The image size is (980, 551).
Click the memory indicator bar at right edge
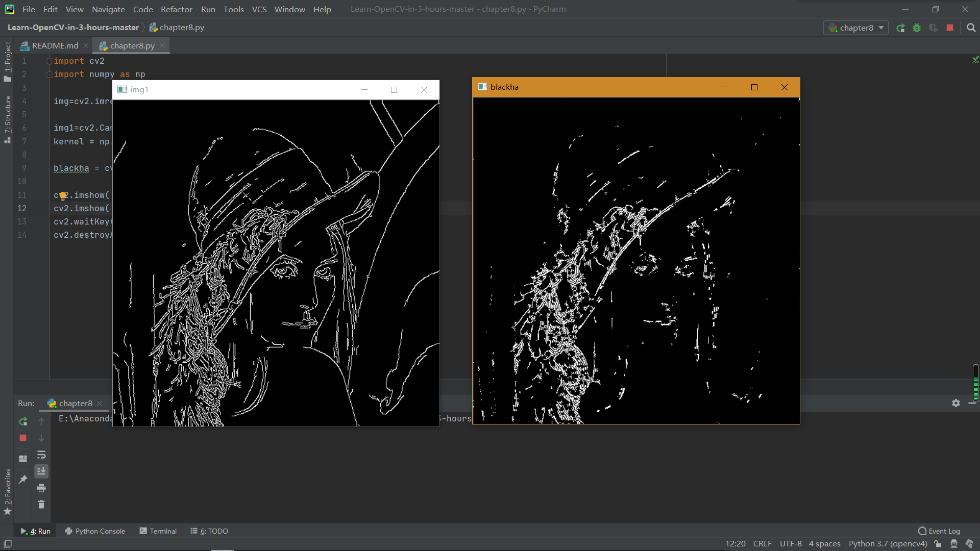tap(975, 383)
